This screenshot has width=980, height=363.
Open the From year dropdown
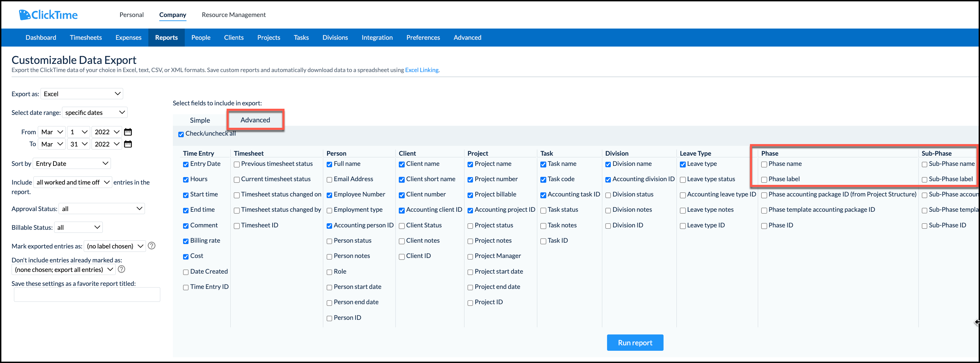coord(107,132)
